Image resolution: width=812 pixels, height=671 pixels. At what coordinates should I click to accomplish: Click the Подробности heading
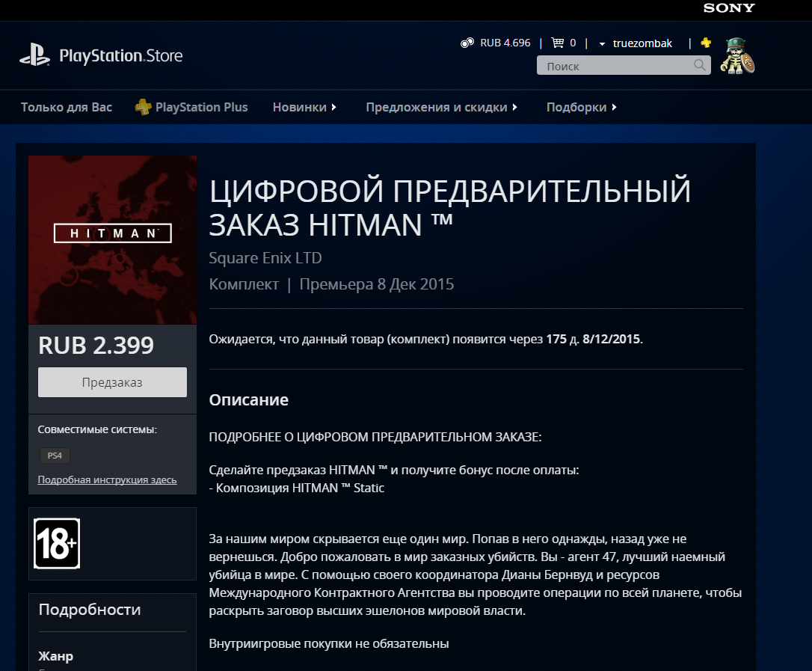[x=90, y=610]
